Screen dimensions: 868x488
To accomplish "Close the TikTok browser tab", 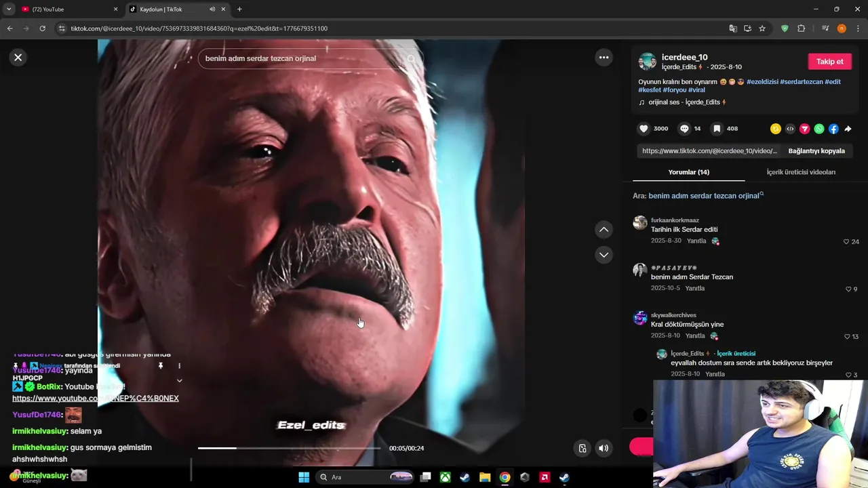I will pos(223,9).
